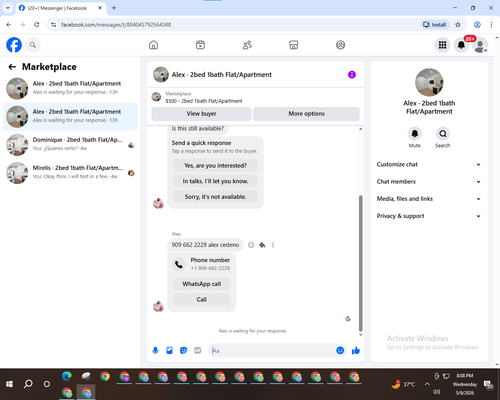Expand Customize chat section
This screenshot has height=400, width=500.
tap(429, 164)
